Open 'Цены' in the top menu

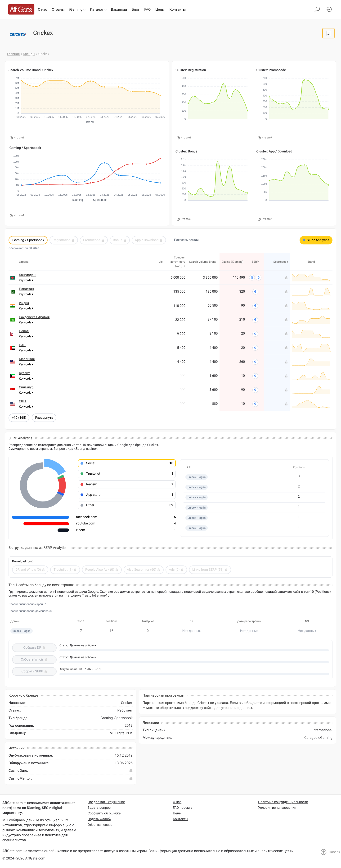click(160, 9)
